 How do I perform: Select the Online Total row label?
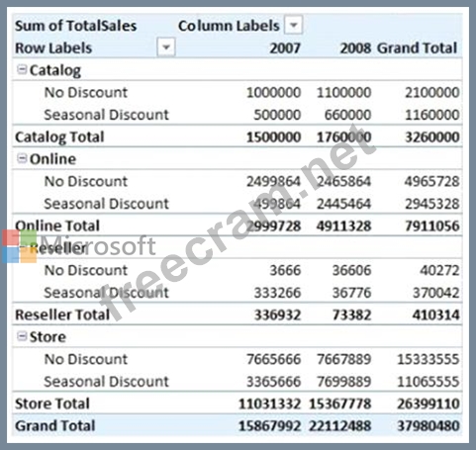pos(57,225)
